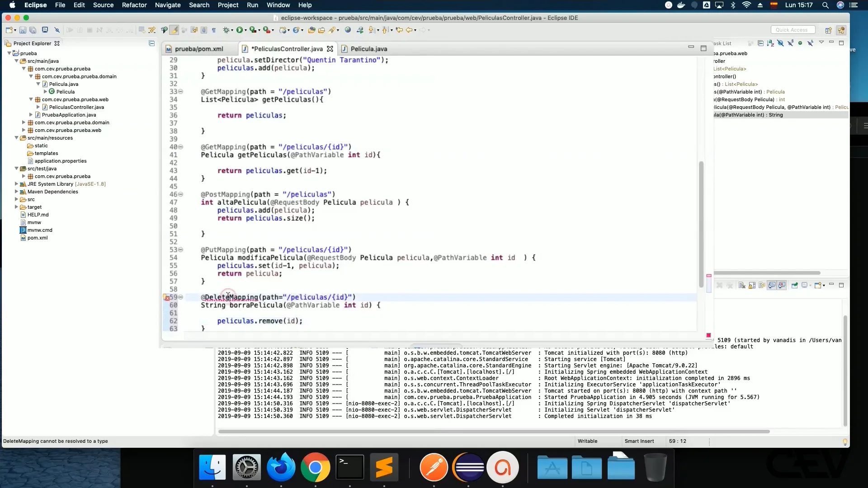Click the console horizontal scrollbar
This screenshot has width=868, height=488.
tap(494, 432)
